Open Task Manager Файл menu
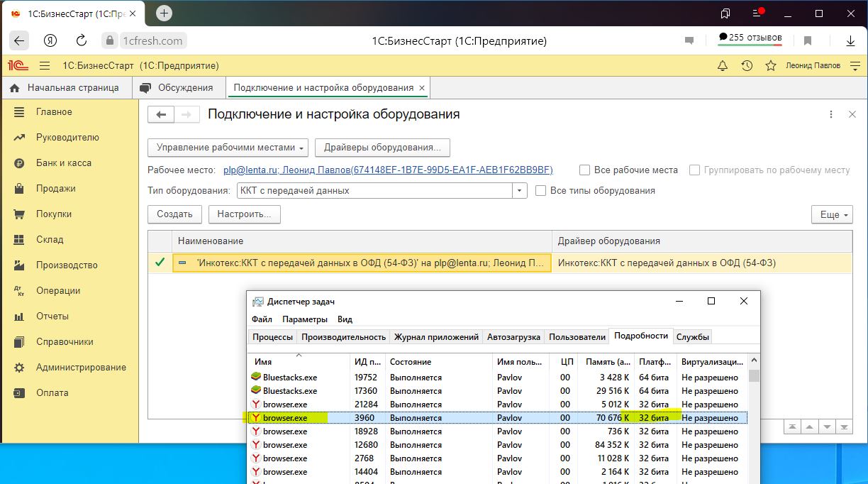 [262, 319]
